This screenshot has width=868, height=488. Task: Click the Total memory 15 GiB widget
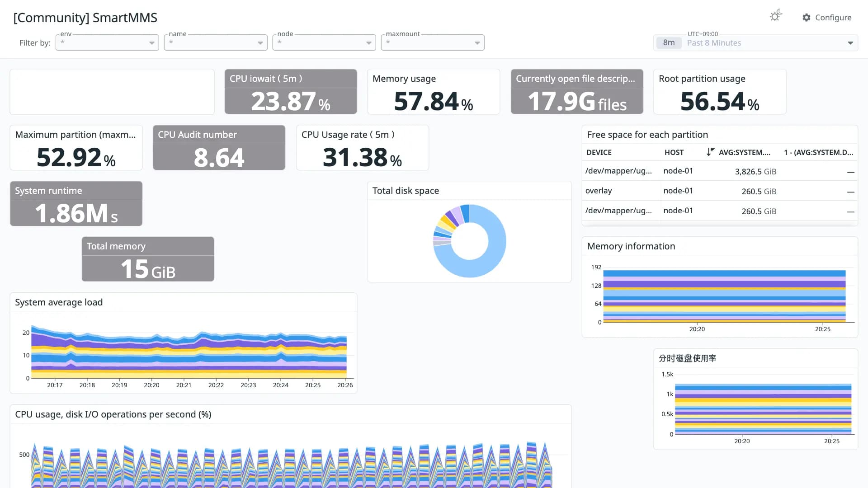click(148, 259)
